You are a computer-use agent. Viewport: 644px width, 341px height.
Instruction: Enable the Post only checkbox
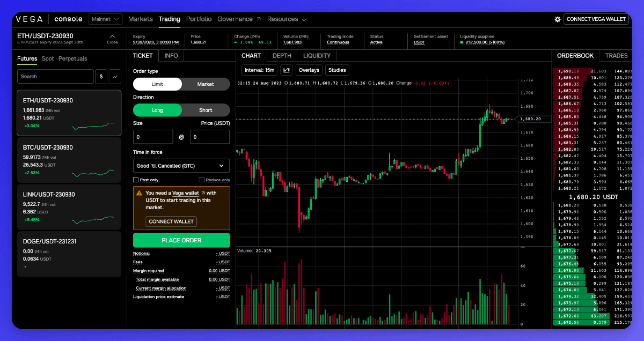click(x=136, y=180)
